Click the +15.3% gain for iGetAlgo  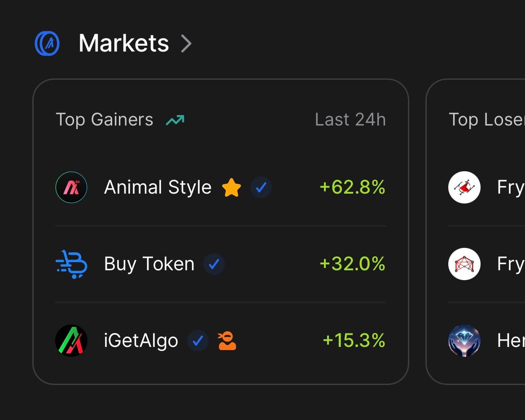click(x=354, y=340)
